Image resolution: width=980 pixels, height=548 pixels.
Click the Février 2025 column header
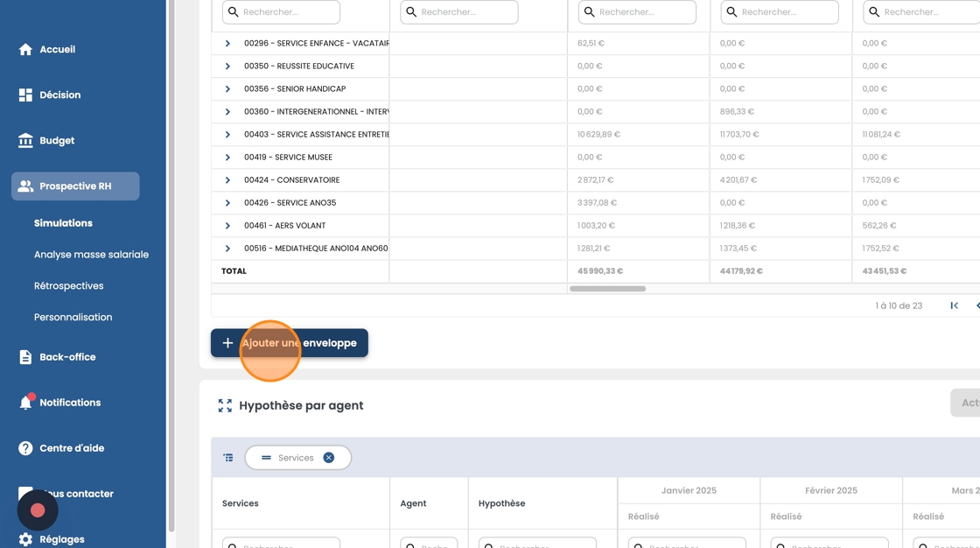(x=831, y=490)
